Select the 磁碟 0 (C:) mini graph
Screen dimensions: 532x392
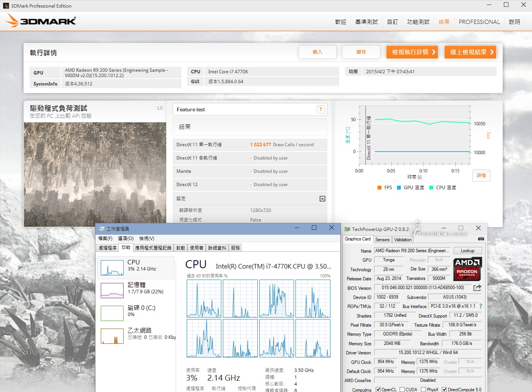click(112, 313)
